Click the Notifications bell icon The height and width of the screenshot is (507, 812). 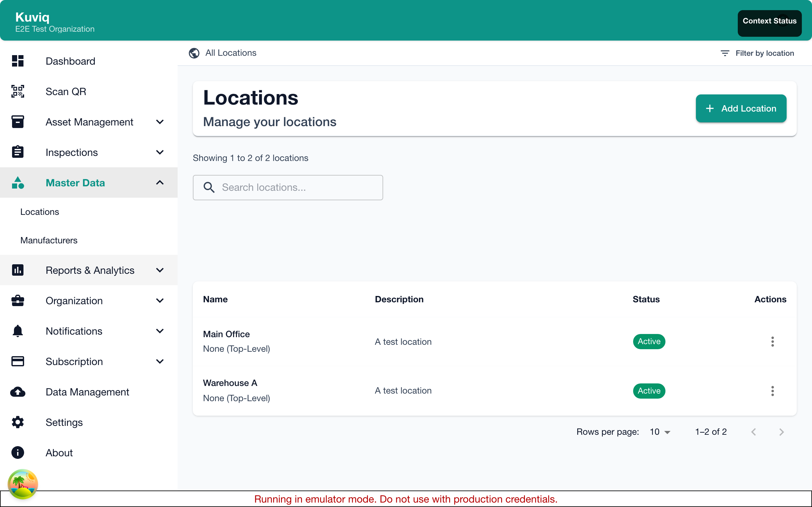point(18,331)
